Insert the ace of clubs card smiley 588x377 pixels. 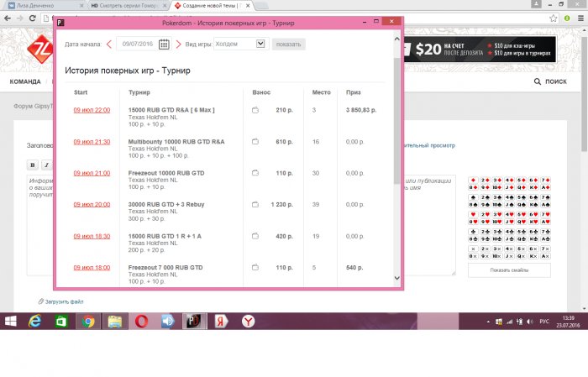pos(545,239)
